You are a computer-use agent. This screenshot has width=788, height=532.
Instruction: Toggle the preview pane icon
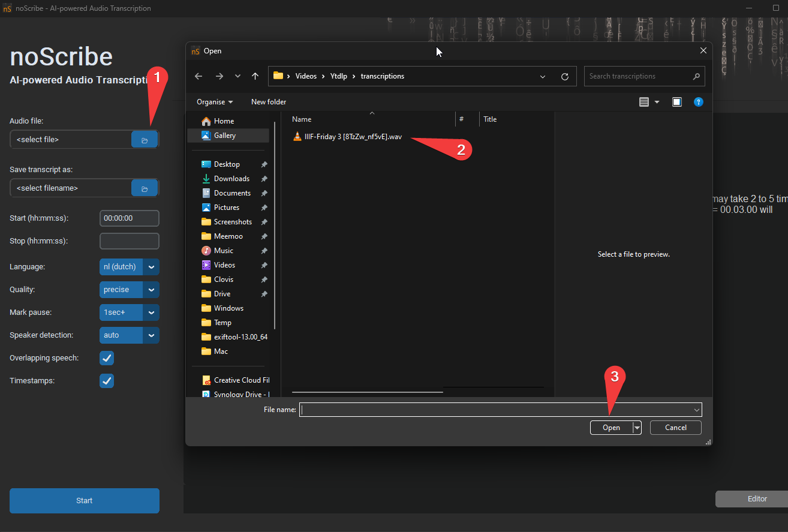pyautogui.click(x=677, y=102)
